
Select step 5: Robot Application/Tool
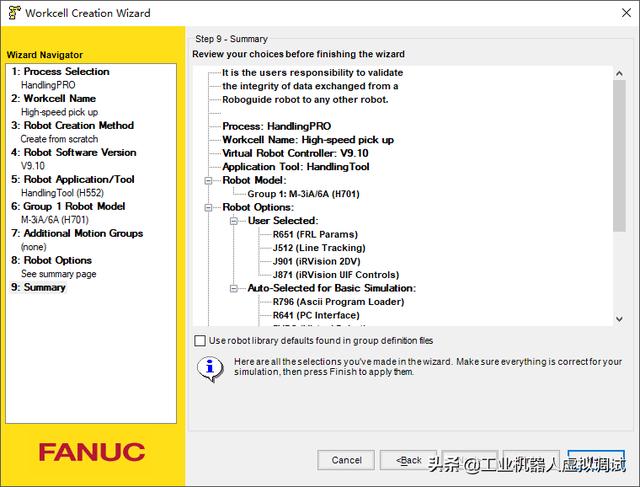tap(73, 179)
